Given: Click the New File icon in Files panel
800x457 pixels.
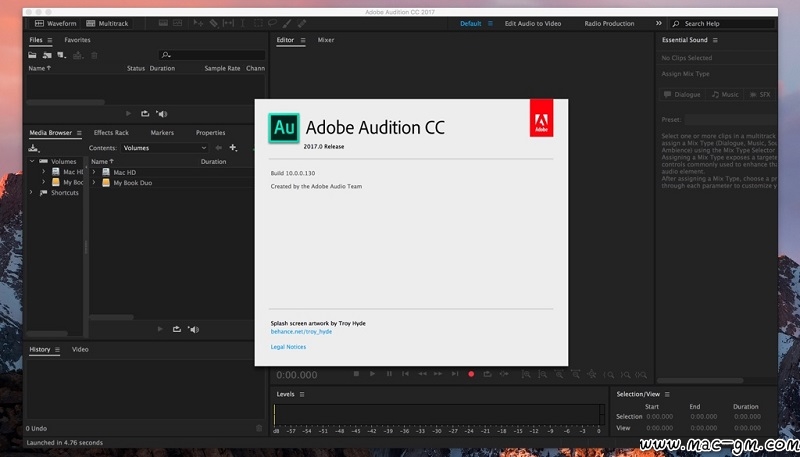Looking at the screenshot, I should [x=62, y=55].
